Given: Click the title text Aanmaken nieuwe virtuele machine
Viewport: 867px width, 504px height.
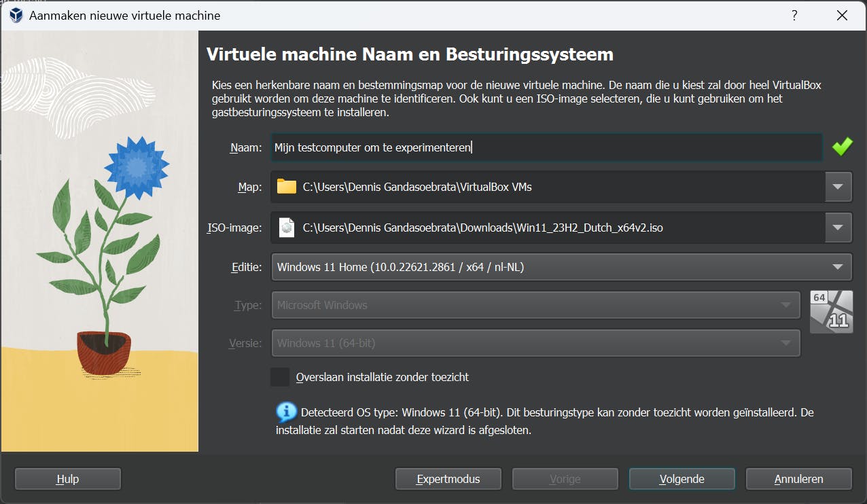Looking at the screenshot, I should coord(124,15).
